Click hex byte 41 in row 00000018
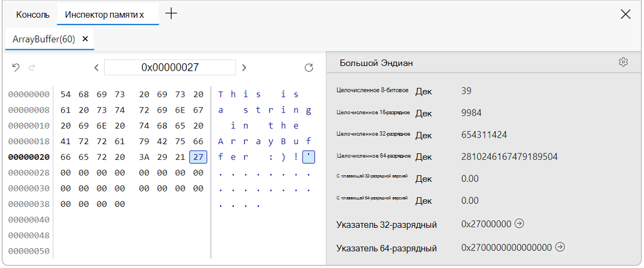This screenshot has width=644, height=268. click(x=65, y=142)
